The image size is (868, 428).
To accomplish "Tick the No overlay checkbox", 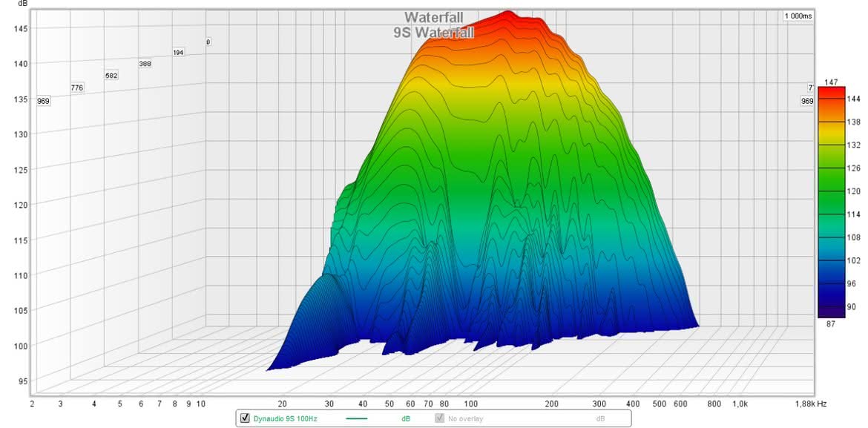I will click(x=439, y=418).
